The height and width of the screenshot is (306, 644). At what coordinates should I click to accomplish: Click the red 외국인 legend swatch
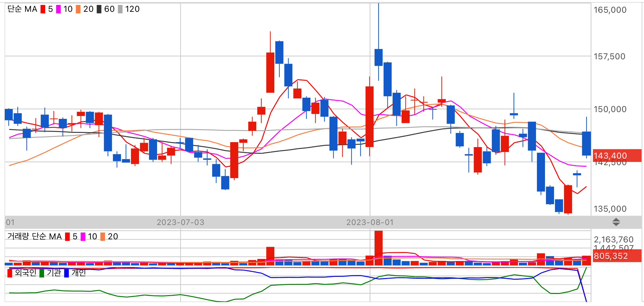point(10,273)
